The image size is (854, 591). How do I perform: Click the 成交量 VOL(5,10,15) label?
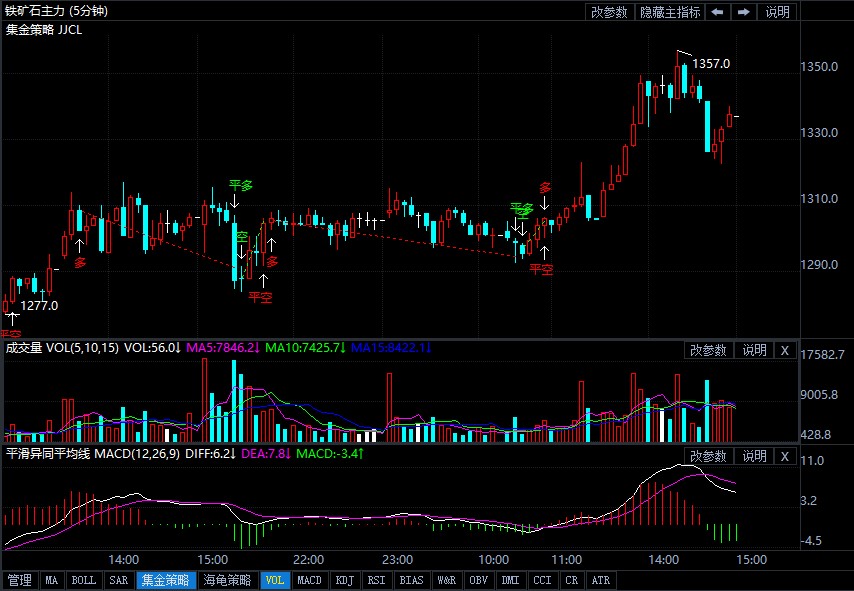click(x=62, y=348)
